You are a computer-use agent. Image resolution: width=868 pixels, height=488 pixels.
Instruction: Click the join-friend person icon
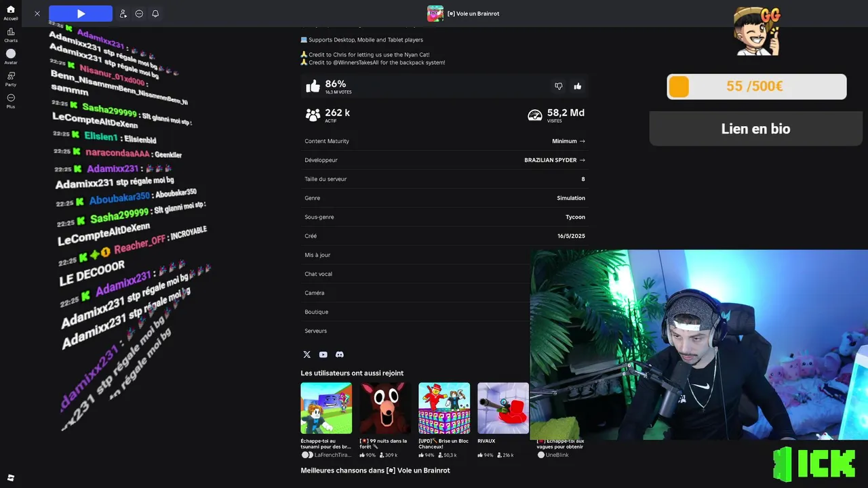[x=123, y=14]
